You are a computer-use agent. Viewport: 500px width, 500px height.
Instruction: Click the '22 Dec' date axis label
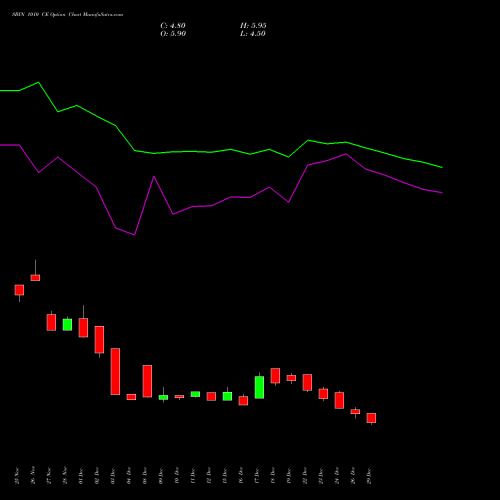tap(305, 476)
